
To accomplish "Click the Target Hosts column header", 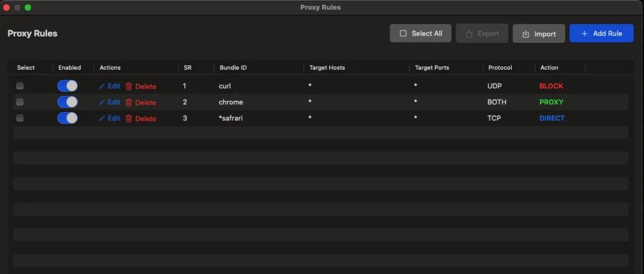I will [x=327, y=68].
